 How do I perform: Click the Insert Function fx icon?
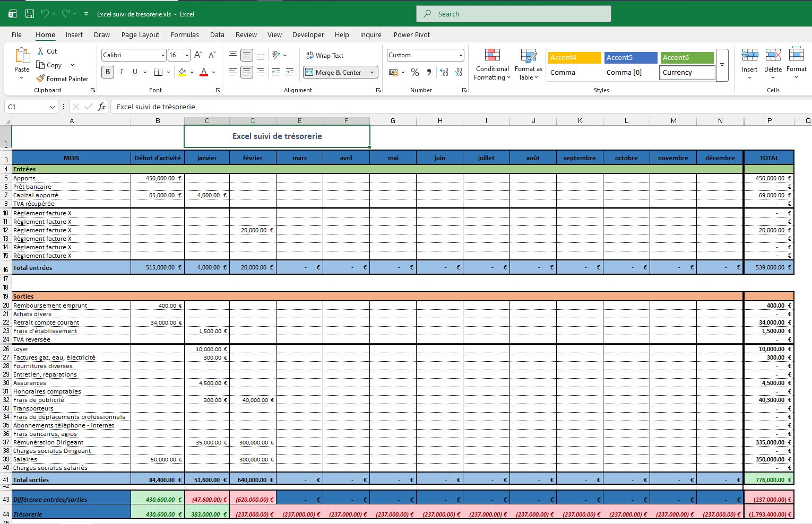tap(101, 107)
